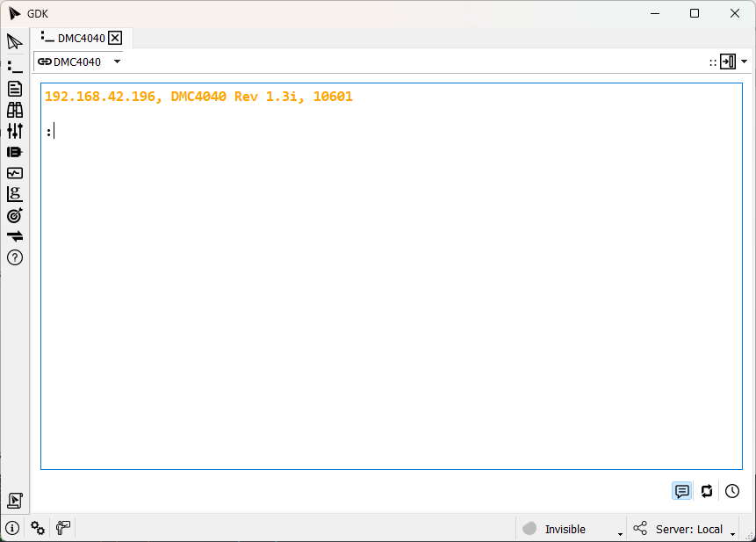Click the script play icon at sidebar bottom
Screen dimensions: 756x542
15,501
